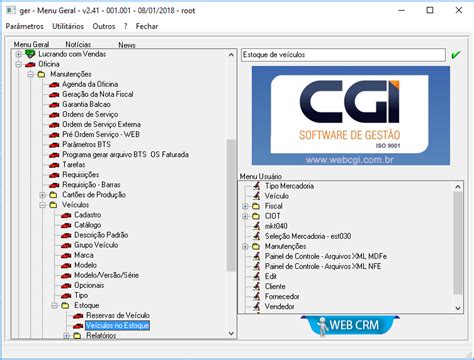Expand the Cartões de Produção folder
The height and width of the screenshot is (360, 474).
(x=43, y=195)
